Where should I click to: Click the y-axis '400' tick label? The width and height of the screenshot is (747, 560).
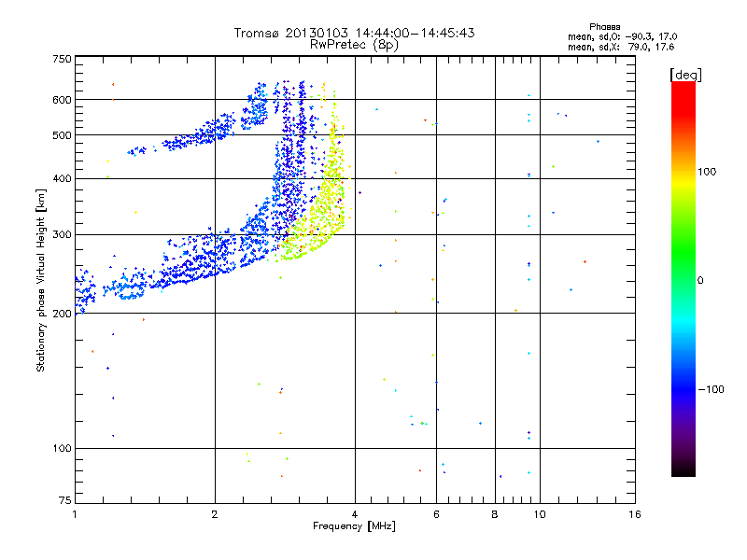[62, 179]
